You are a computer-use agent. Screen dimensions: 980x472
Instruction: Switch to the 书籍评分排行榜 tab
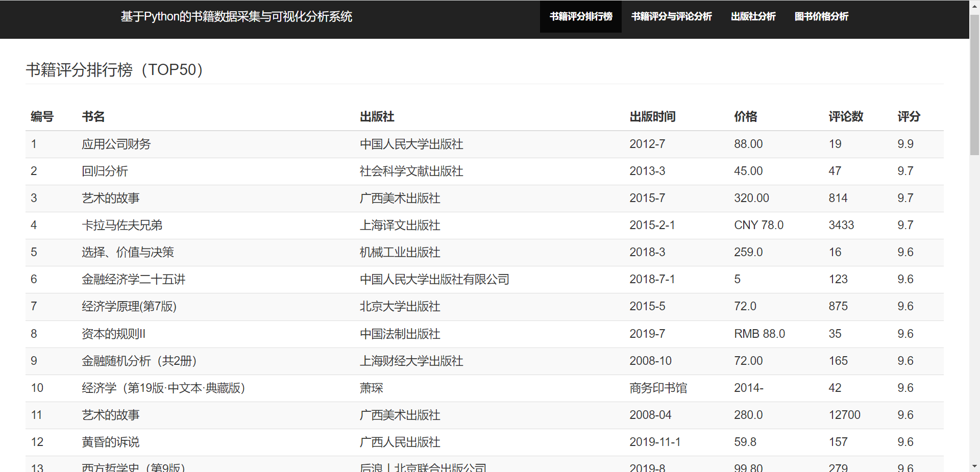click(580, 16)
